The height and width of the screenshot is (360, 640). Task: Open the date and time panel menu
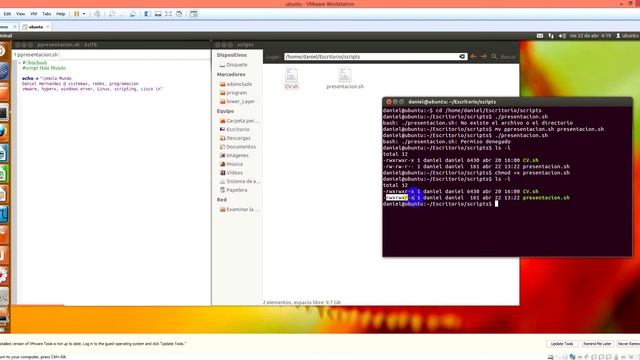590,36
